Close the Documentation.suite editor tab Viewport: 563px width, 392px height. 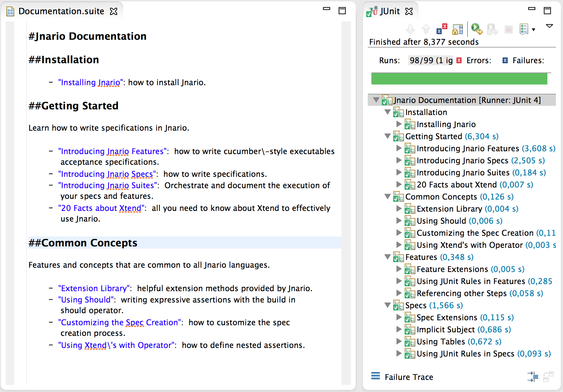(114, 11)
